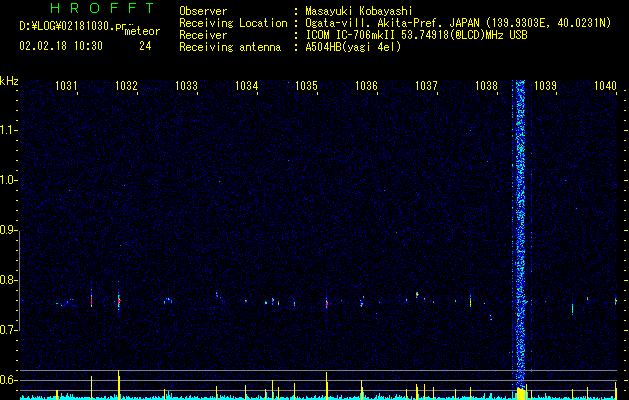Click the 1033 time axis label
The width and height of the screenshot is (629, 400).
point(187,86)
